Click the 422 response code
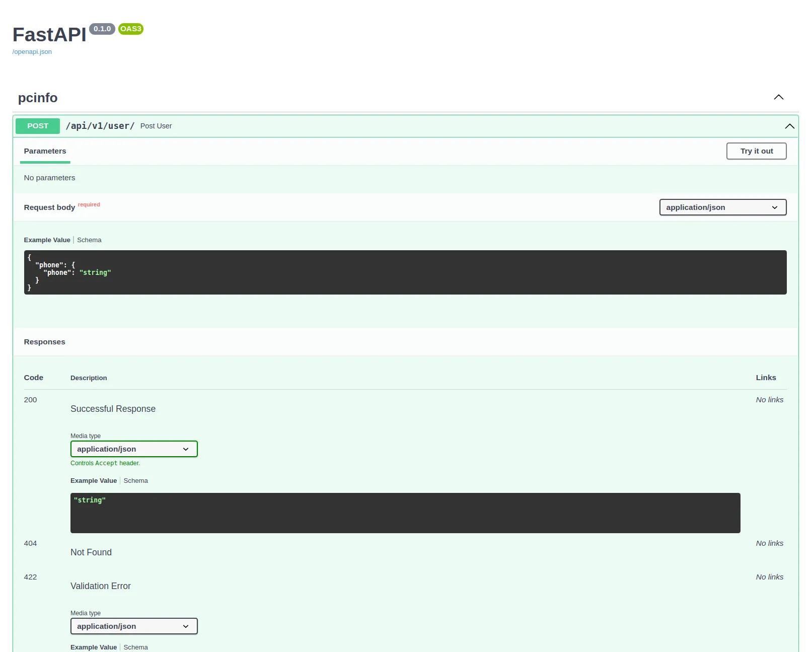 coord(30,577)
